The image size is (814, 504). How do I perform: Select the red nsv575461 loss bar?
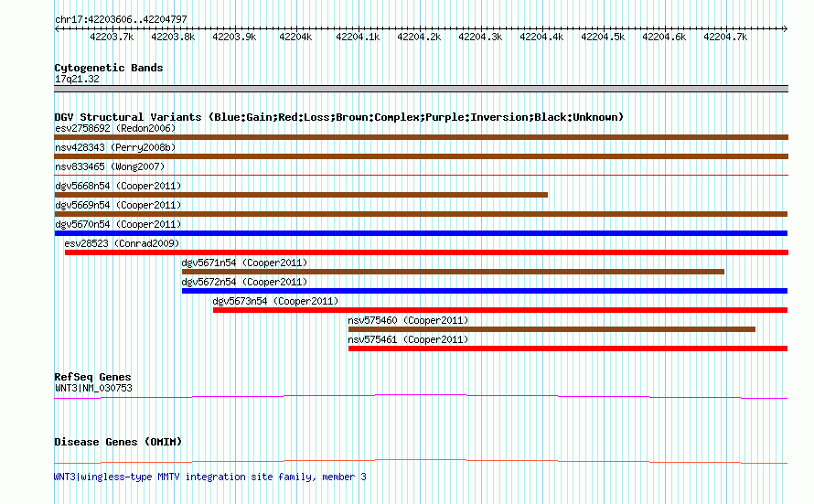pos(568,349)
